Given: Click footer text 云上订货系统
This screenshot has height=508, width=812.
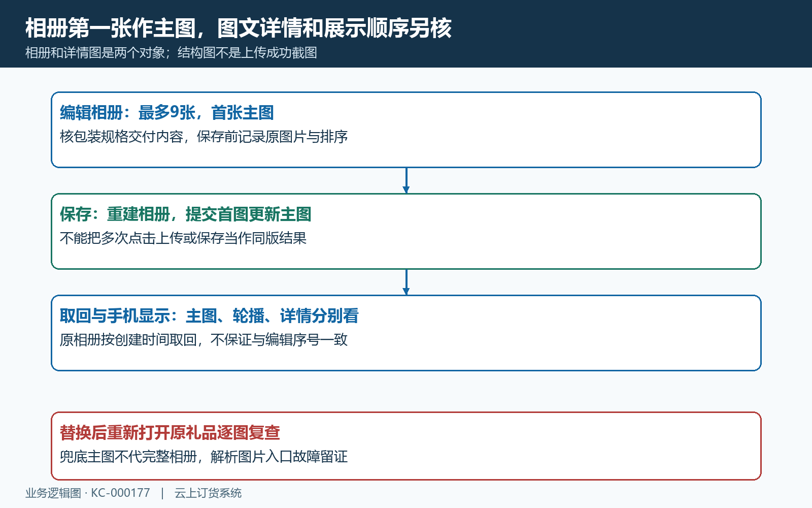Looking at the screenshot, I should point(208,493).
